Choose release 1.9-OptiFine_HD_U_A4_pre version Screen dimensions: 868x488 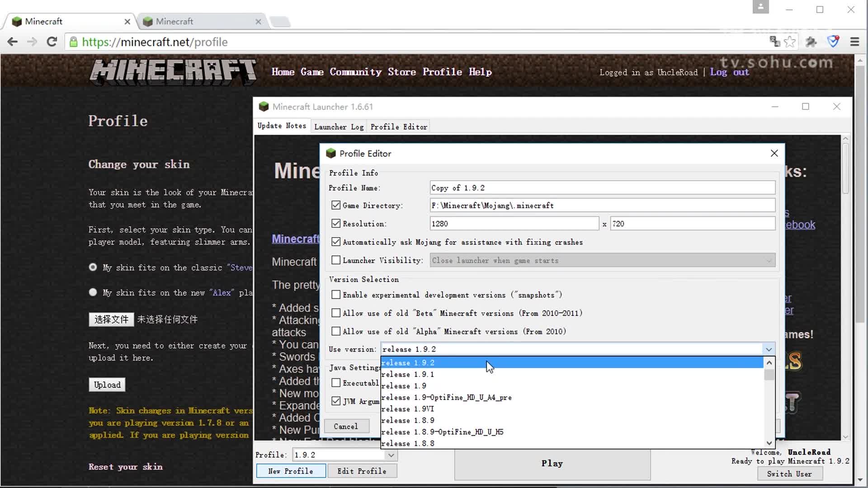coord(572,397)
